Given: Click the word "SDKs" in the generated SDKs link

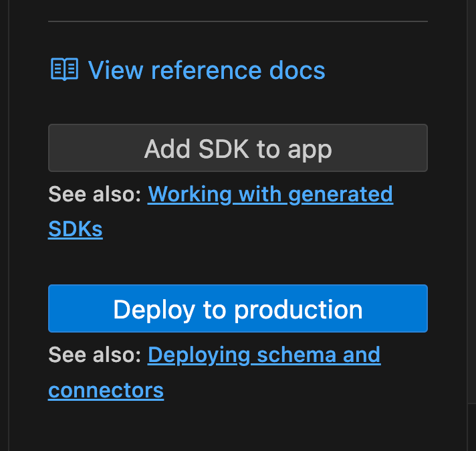Looking at the screenshot, I should click(x=76, y=230).
